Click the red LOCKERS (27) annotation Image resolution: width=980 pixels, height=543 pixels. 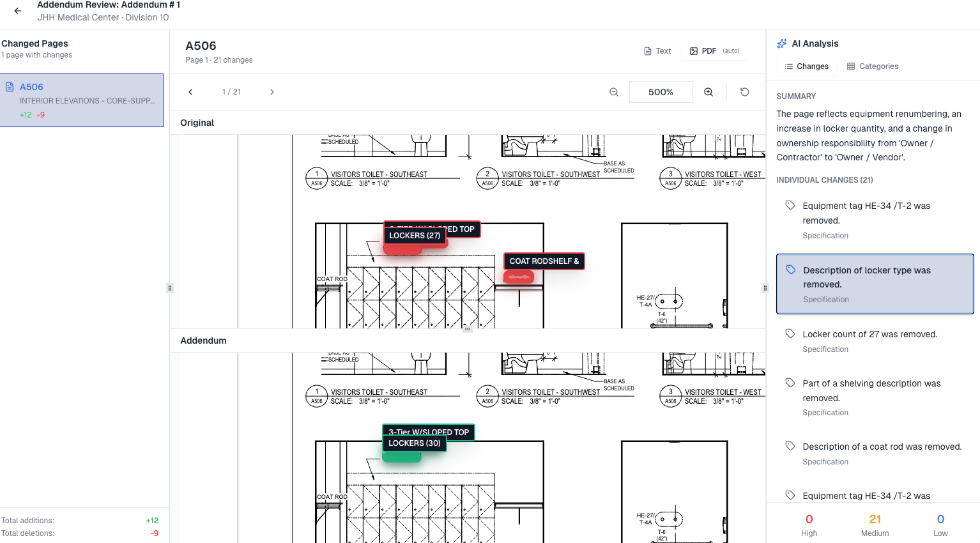(x=415, y=236)
